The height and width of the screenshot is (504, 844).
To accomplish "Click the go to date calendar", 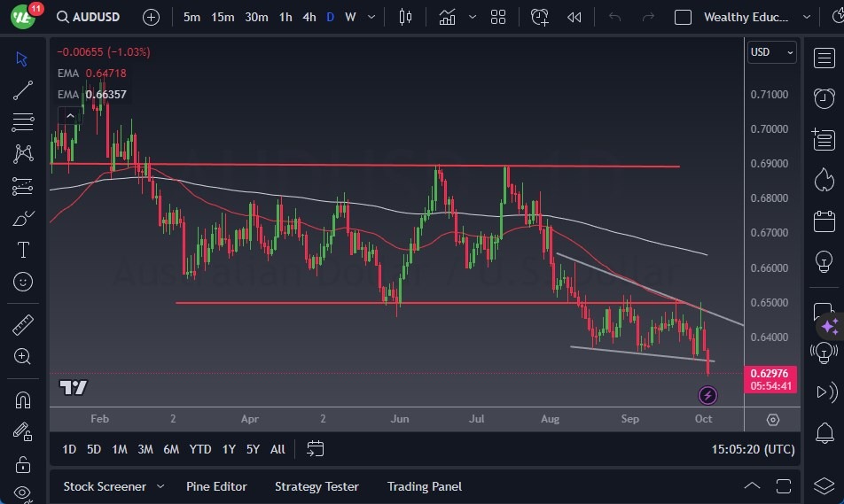I will pos(316,449).
